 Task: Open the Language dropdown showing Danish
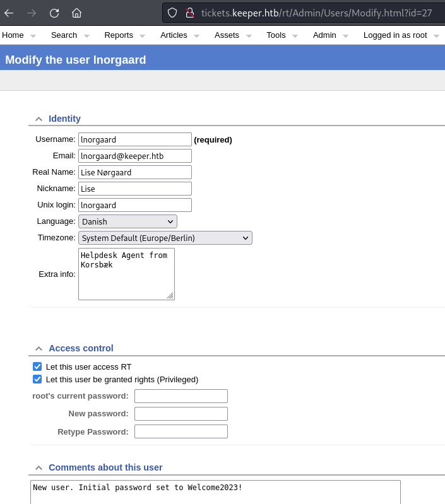pos(128,221)
